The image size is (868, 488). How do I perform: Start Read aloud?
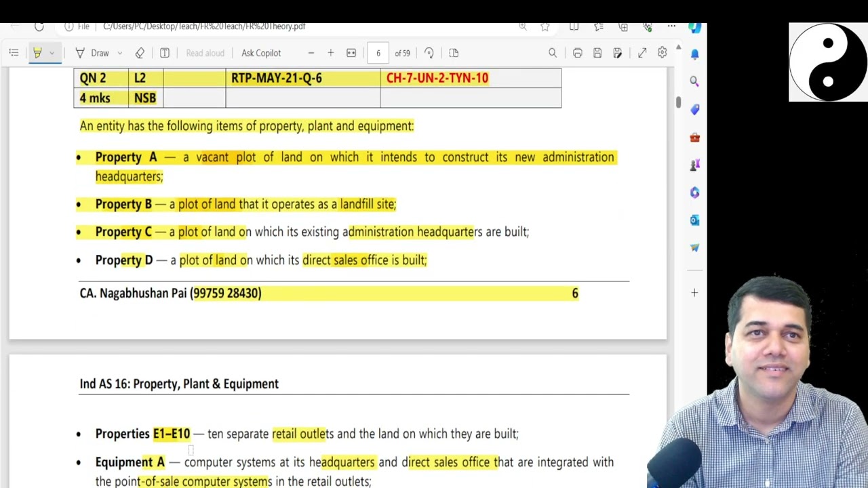pos(205,53)
